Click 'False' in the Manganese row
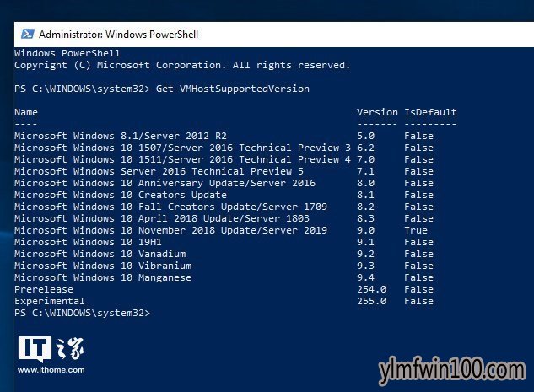 coord(419,277)
